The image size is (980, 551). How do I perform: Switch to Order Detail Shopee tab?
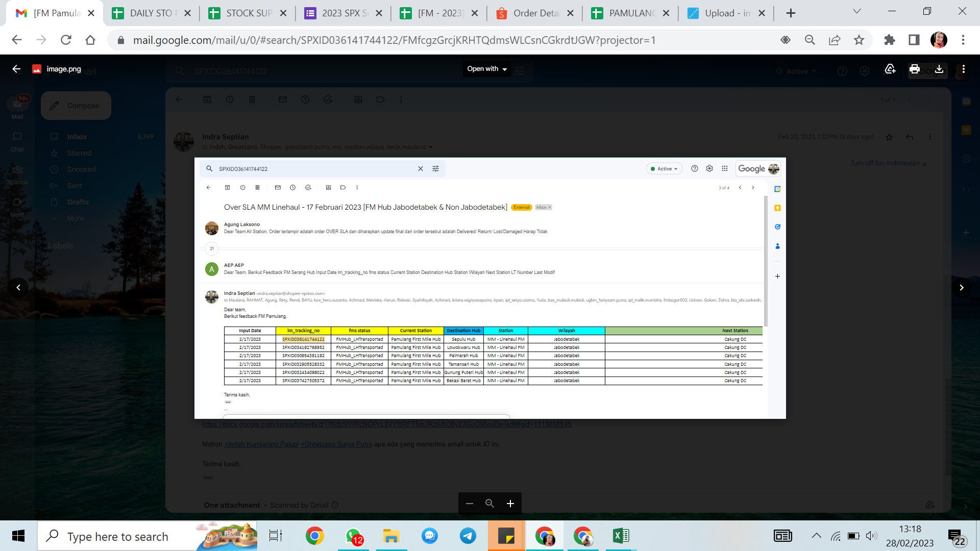[x=535, y=13]
